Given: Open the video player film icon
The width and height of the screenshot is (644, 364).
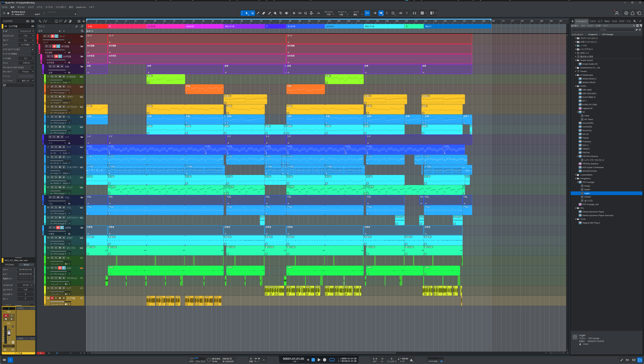Looking at the screenshot, I should point(414,13).
